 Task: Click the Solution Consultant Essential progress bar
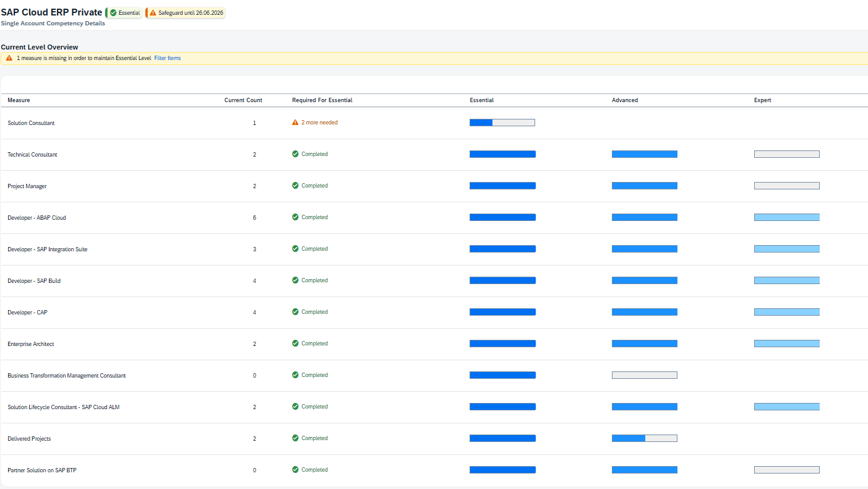[x=502, y=123]
